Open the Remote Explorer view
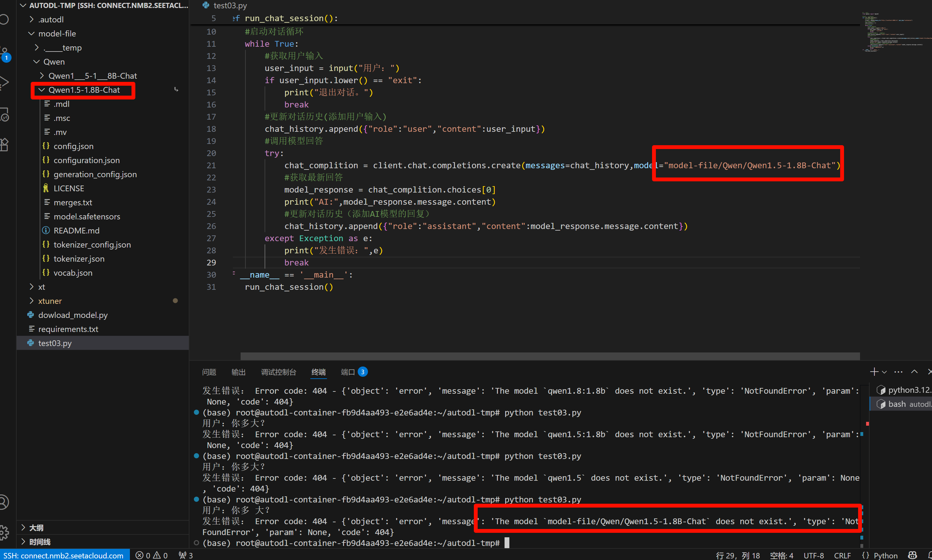 [4, 114]
